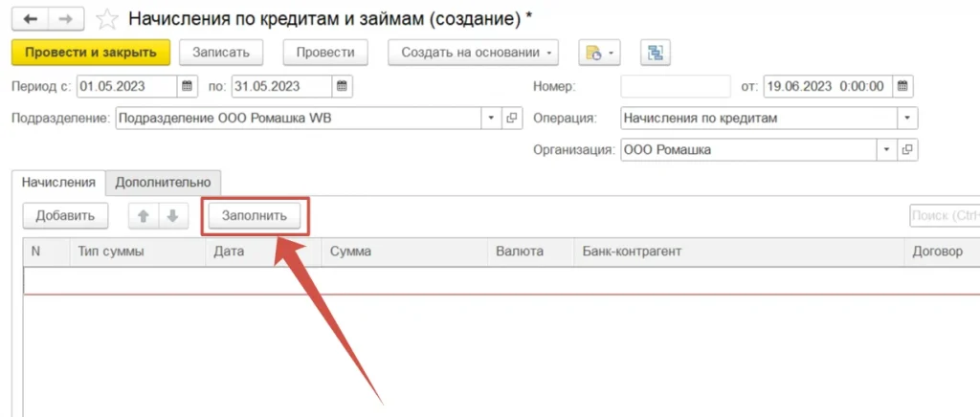
Task: Expand the Организация dropdown list
Action: tap(886, 150)
